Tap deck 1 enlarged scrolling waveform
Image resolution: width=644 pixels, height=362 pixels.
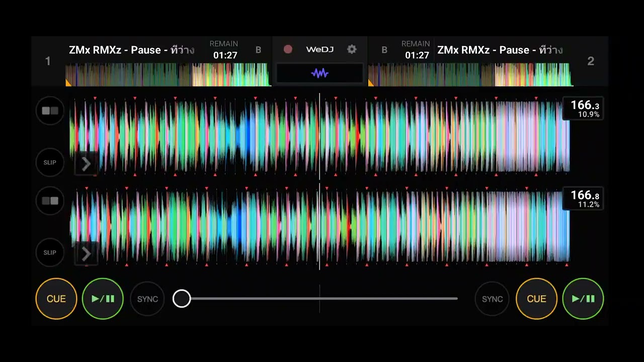click(319, 136)
